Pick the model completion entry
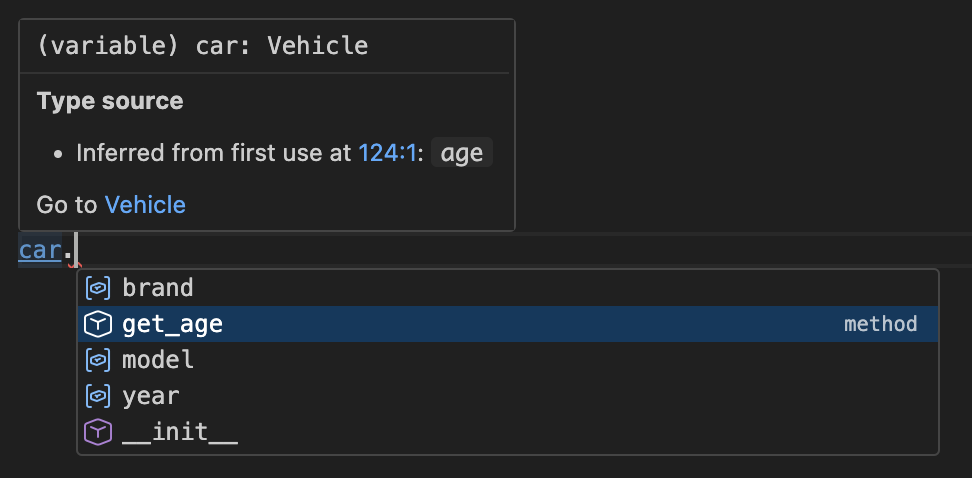Image resolution: width=972 pixels, height=478 pixels. click(x=157, y=360)
